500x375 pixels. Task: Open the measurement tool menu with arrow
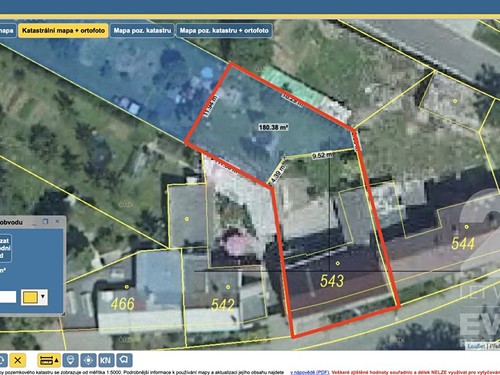pos(49,360)
